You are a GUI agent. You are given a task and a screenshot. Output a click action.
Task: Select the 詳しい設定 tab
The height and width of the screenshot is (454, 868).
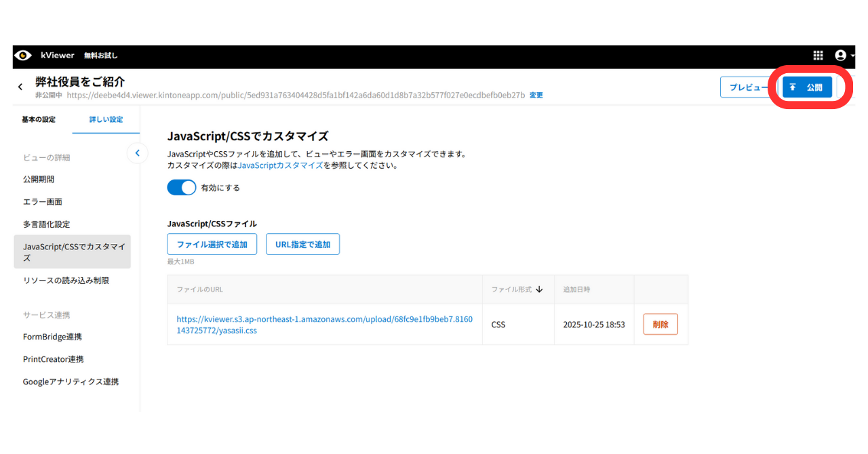point(105,119)
